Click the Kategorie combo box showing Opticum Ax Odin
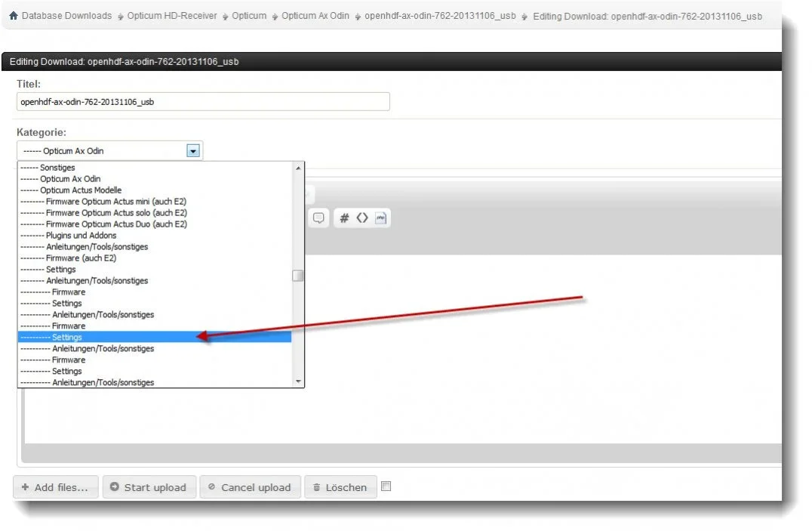 pyautogui.click(x=109, y=151)
